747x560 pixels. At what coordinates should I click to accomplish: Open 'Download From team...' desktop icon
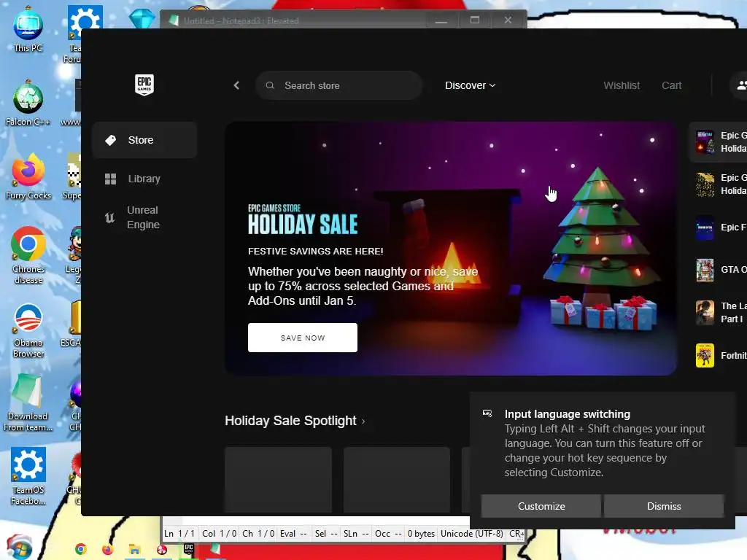28,403
